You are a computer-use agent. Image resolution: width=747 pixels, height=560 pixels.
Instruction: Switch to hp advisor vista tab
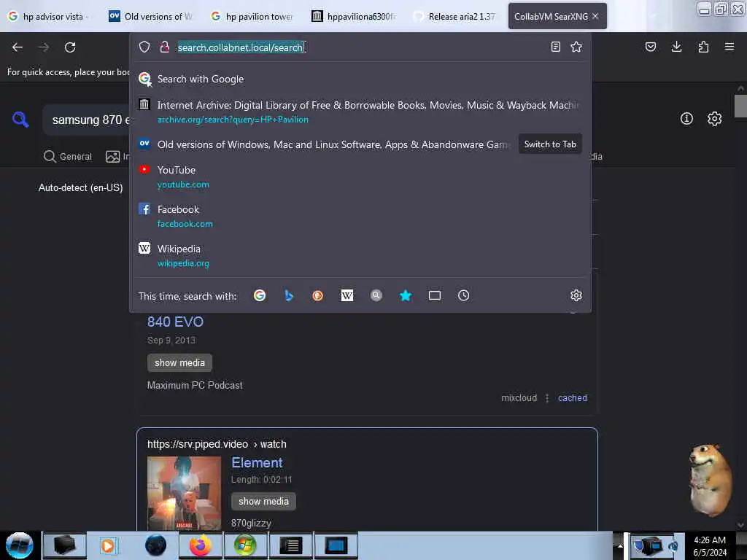(x=50, y=16)
